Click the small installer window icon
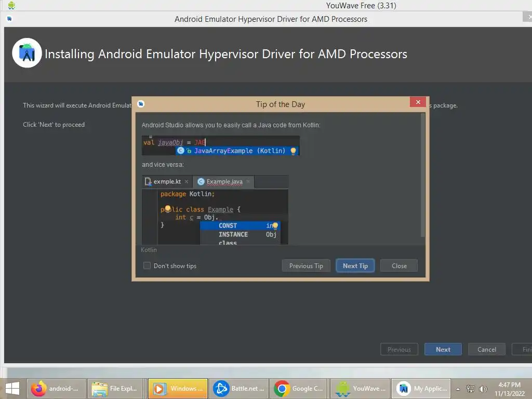532x399 pixels. click(x=9, y=19)
